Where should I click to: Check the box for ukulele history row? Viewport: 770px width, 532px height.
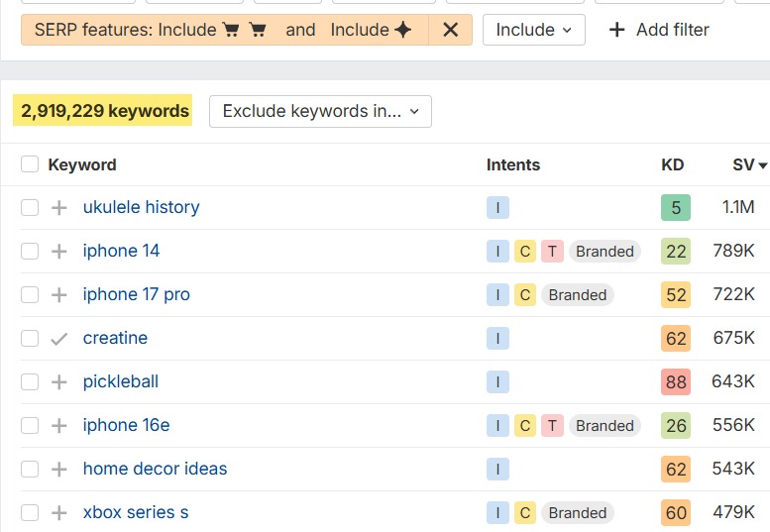30,207
